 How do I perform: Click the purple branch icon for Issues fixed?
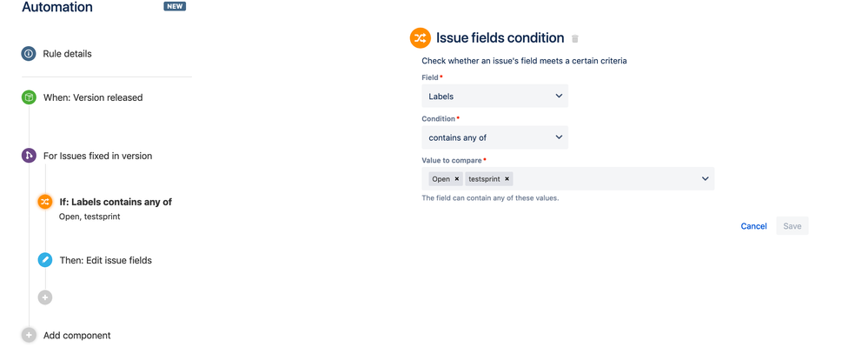tap(29, 156)
